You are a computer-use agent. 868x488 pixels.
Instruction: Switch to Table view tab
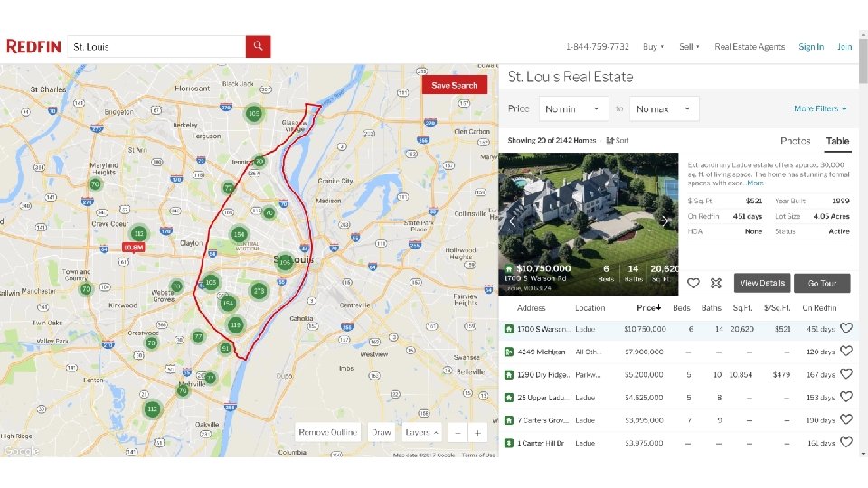[x=837, y=141]
